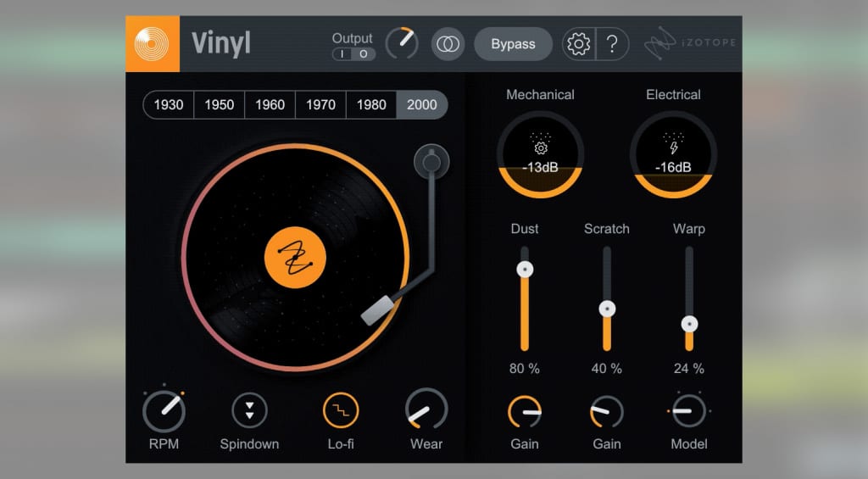Screen dimensions: 868x479
Task: Click the electrical lightning bolt icon
Action: coord(674,148)
